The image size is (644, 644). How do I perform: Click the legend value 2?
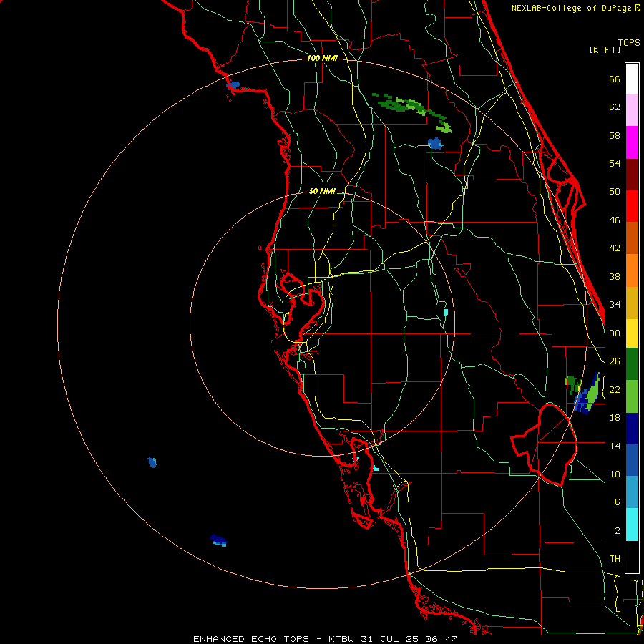[617, 530]
